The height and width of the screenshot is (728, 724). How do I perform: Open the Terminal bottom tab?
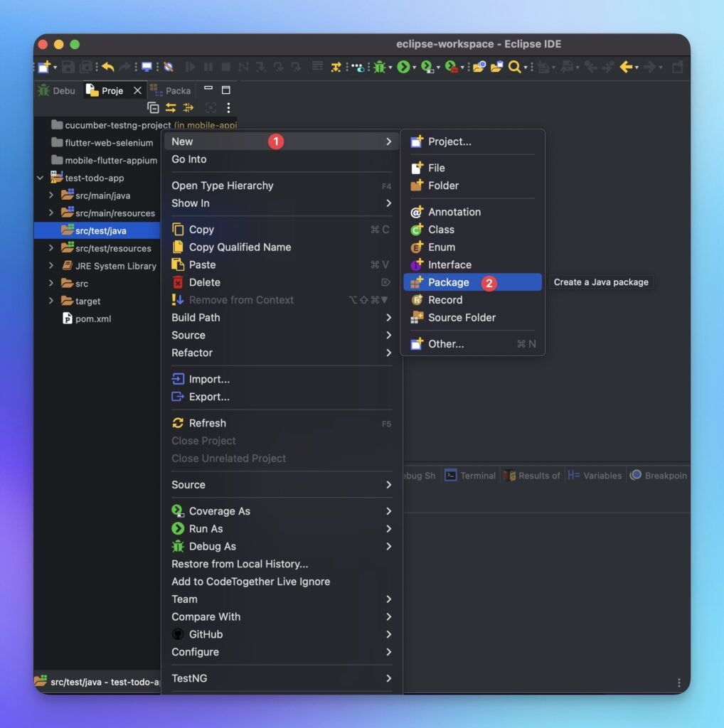[x=470, y=476]
